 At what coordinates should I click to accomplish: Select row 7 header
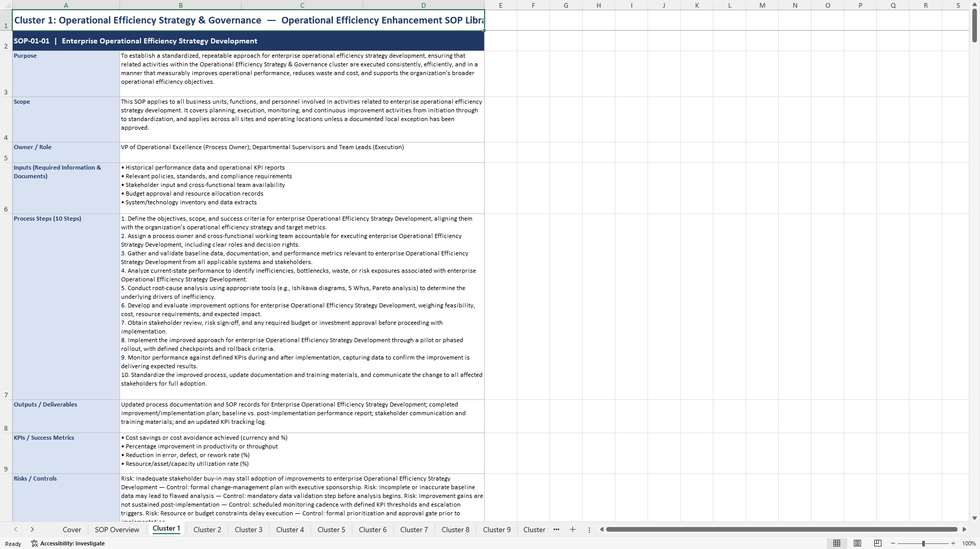tap(6, 306)
